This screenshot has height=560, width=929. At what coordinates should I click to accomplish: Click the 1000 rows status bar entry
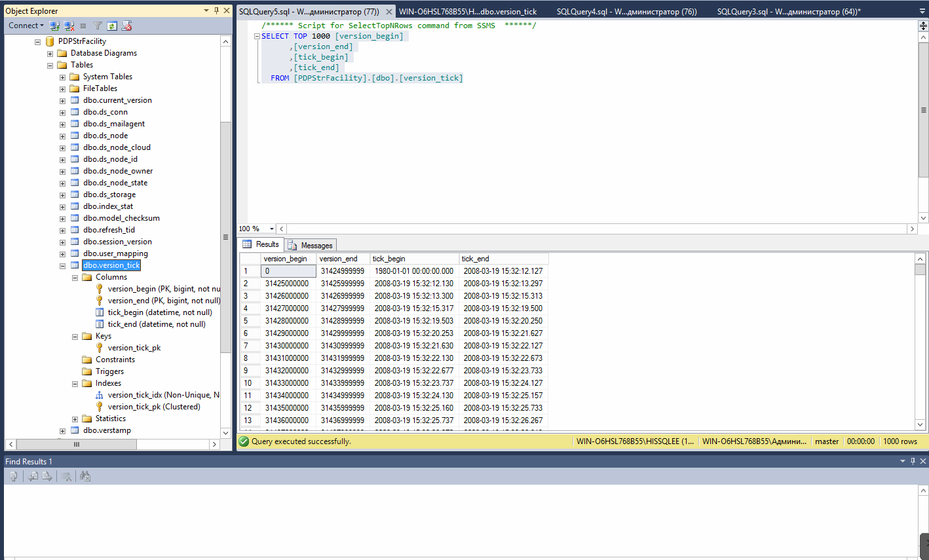(x=900, y=441)
